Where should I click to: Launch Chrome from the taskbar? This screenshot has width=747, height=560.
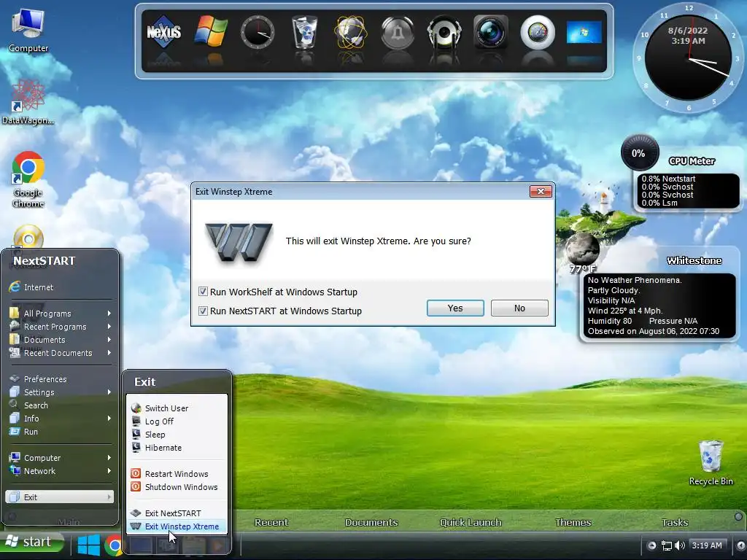coord(115,545)
